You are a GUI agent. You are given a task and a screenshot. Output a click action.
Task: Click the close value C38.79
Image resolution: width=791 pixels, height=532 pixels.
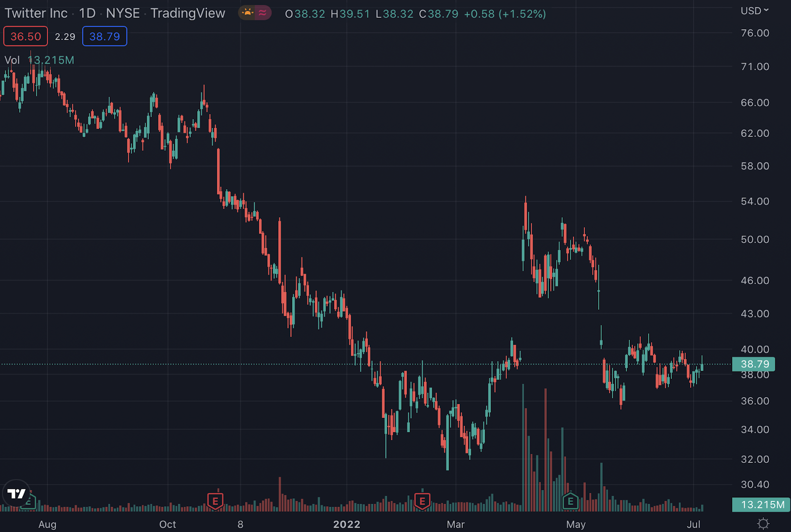click(439, 14)
